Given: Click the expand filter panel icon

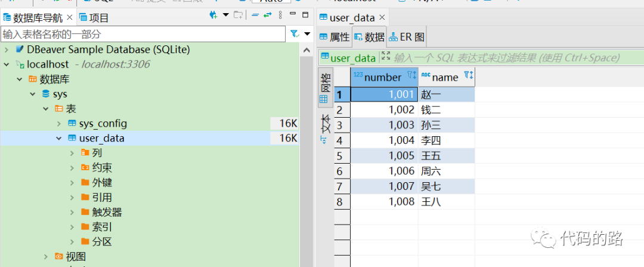Looking at the screenshot, I should [385, 56].
